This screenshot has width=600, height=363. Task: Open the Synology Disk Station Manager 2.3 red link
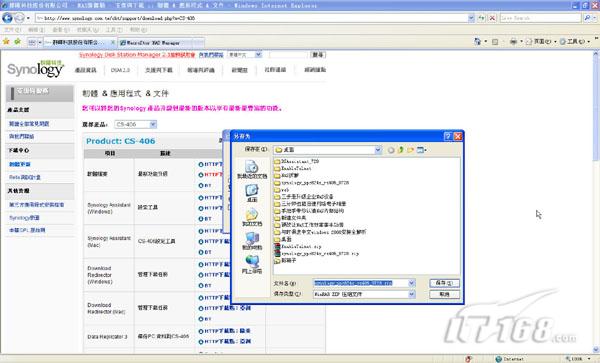137,55
